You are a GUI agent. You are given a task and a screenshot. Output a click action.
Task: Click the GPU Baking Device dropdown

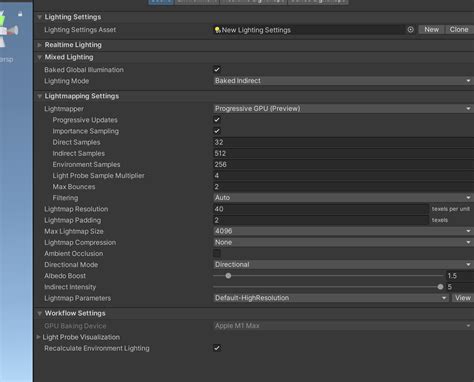[x=343, y=326]
